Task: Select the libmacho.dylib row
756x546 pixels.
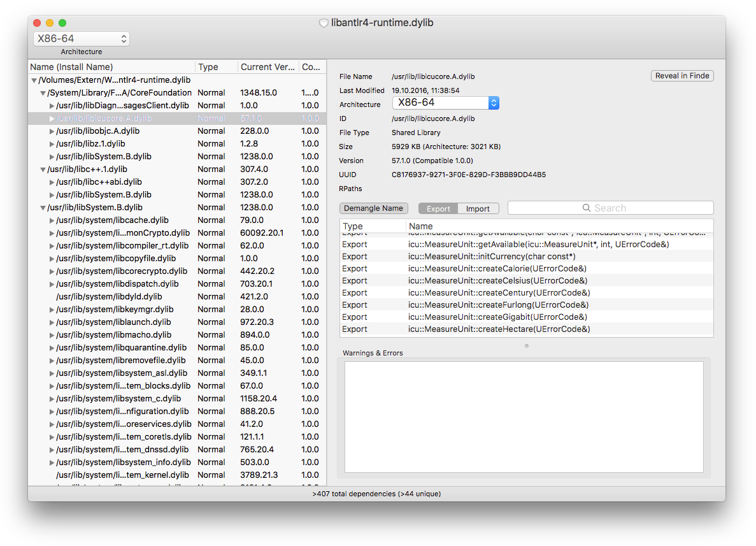Action: (178, 334)
